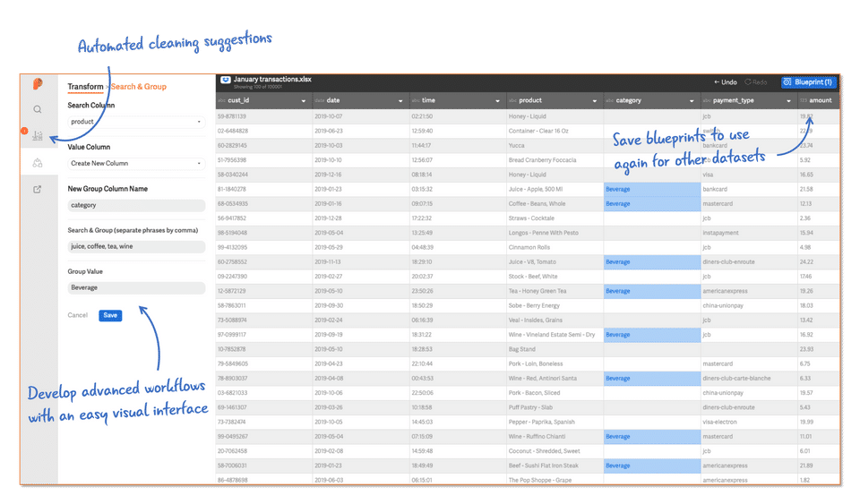This screenshot has width=860, height=504.
Task: Select product cell Tea - Honey Green Tea
Action: coord(555,291)
